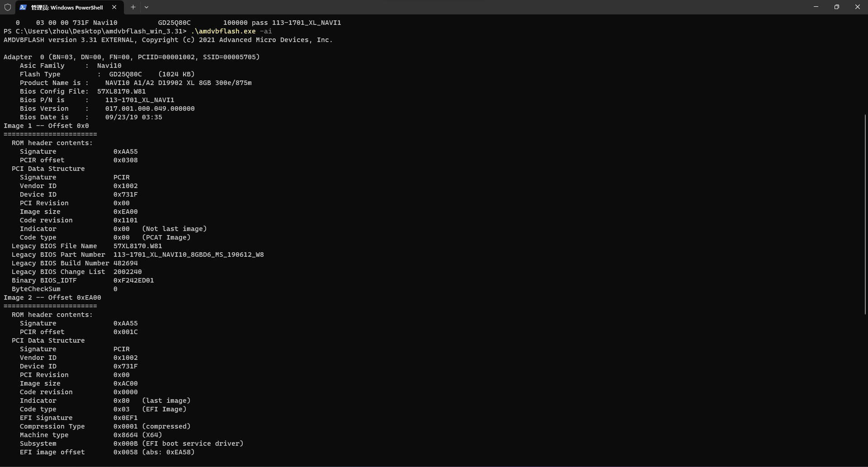Click the EFI image offset value 0x0058
This screenshot has height=467, width=868.
125,452
